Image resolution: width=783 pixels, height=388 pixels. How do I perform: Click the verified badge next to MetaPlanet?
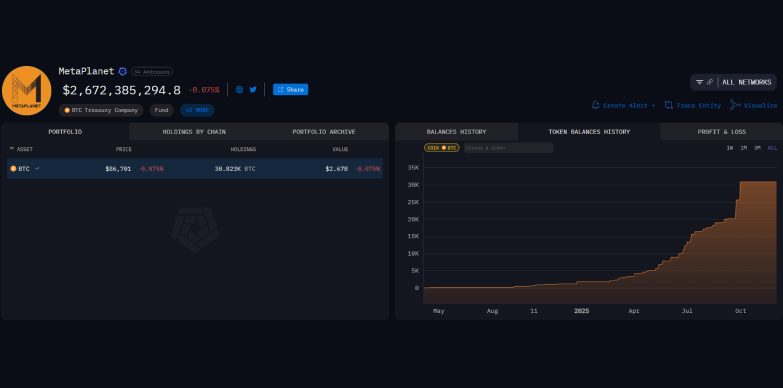(x=122, y=71)
